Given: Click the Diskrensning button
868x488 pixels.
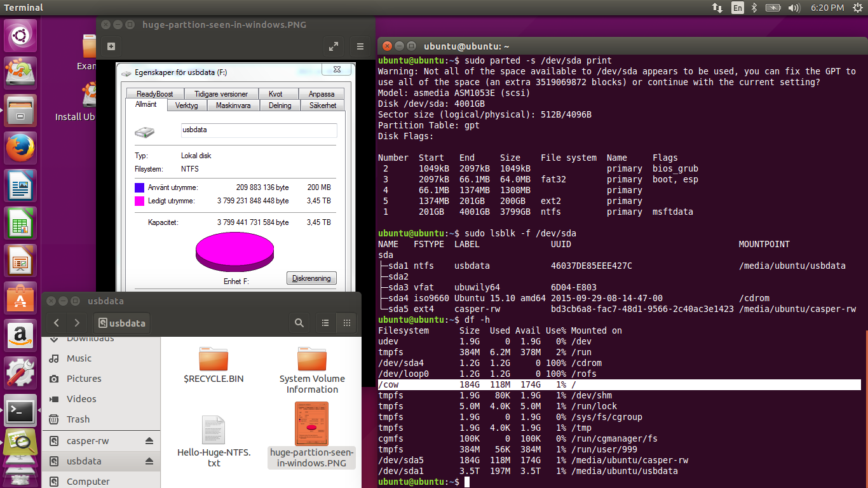Looking at the screenshot, I should tap(311, 278).
